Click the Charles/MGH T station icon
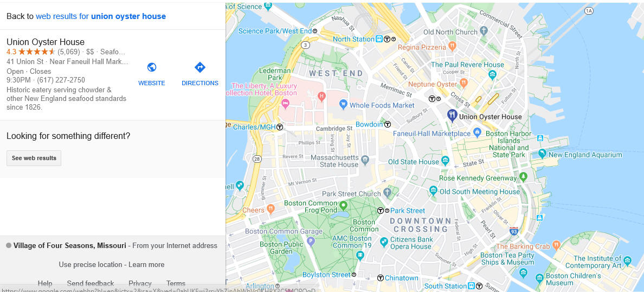 tap(280, 127)
